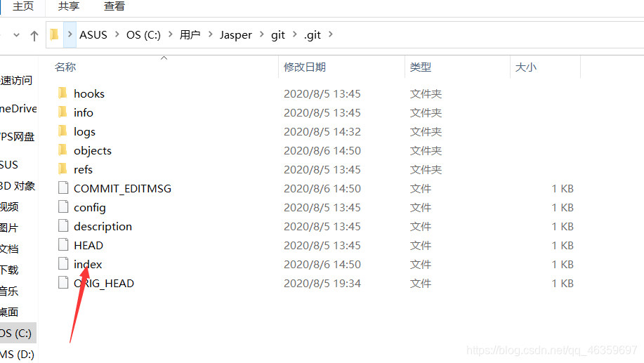Click HEAD file name
Image resolution: width=644 pixels, height=363 pixels.
[88, 246]
